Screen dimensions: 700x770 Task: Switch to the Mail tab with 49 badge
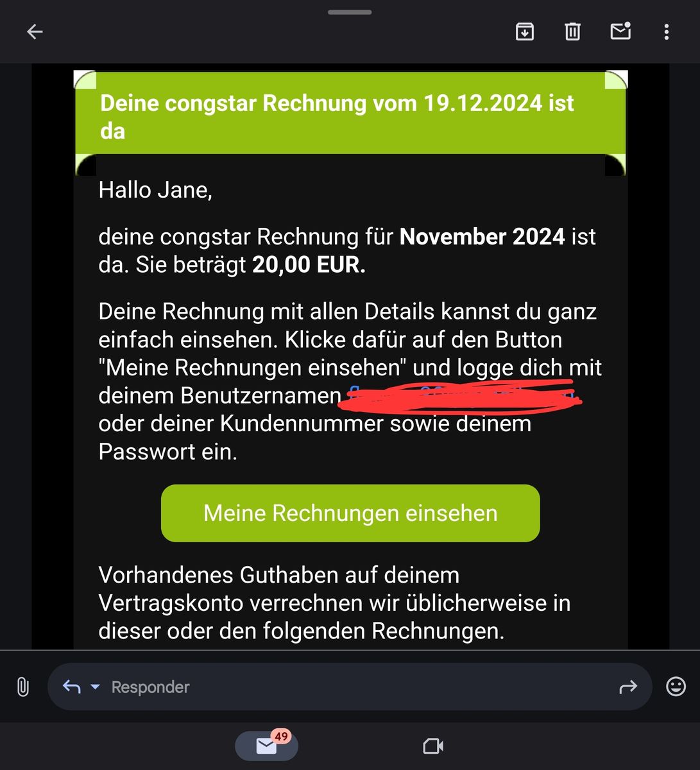266,746
